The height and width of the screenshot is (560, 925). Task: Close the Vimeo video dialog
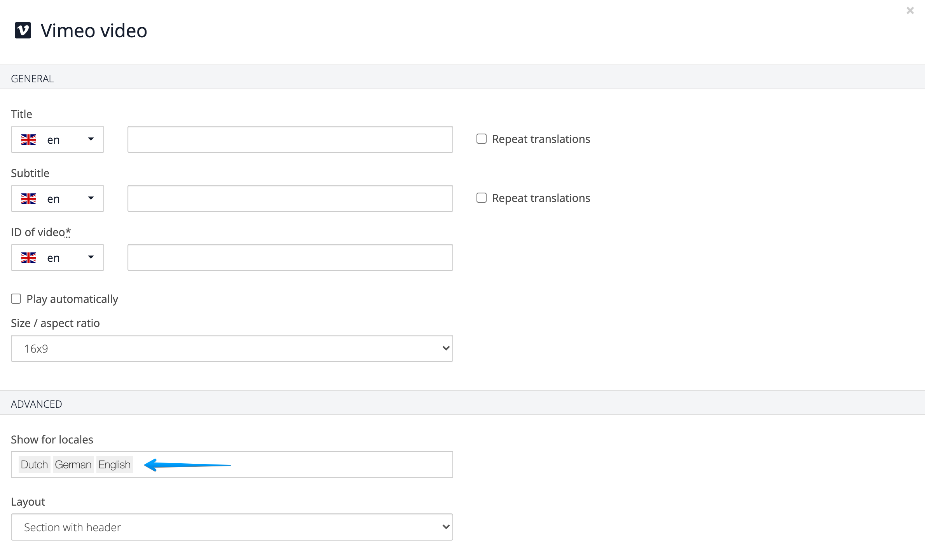click(x=910, y=11)
